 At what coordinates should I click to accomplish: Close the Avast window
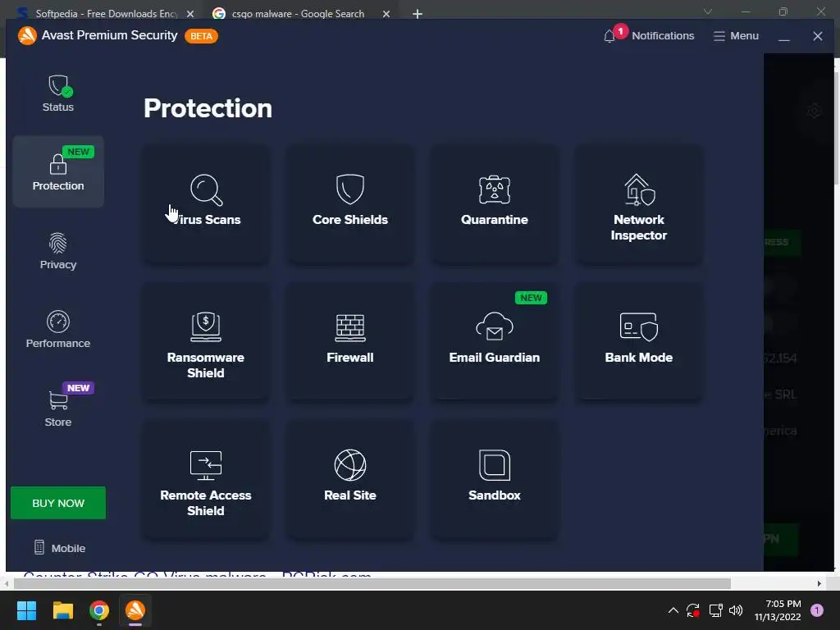pos(818,36)
